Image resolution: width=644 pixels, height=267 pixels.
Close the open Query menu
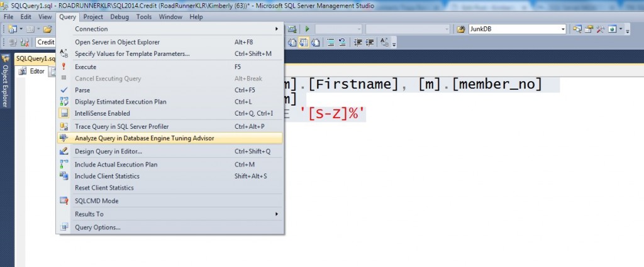(x=67, y=17)
